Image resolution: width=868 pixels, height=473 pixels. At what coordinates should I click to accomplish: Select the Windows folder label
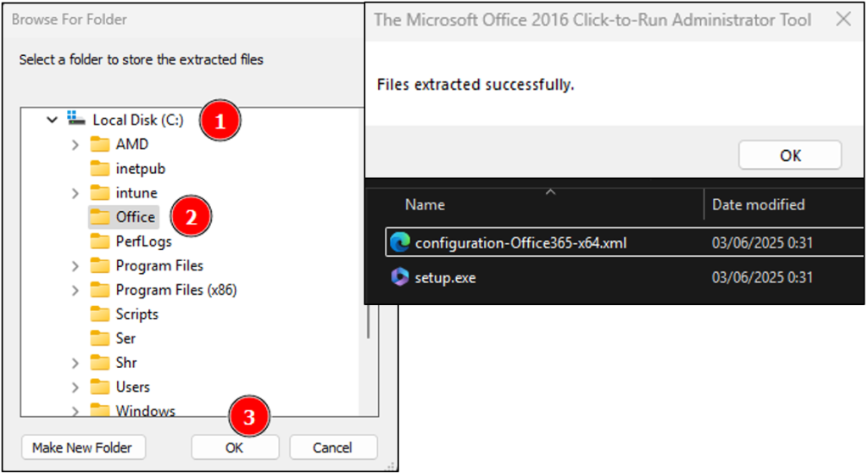(x=146, y=410)
